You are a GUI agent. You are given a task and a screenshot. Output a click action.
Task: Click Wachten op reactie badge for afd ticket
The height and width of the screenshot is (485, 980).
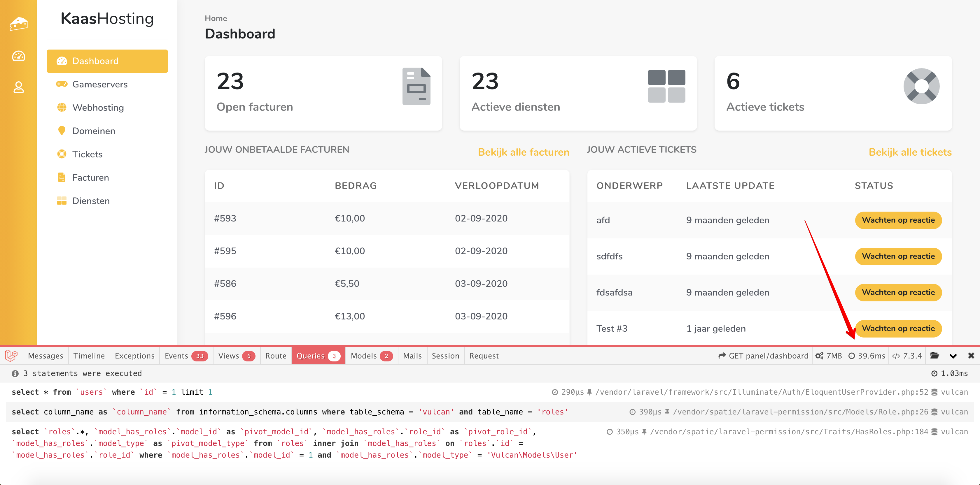tap(898, 220)
